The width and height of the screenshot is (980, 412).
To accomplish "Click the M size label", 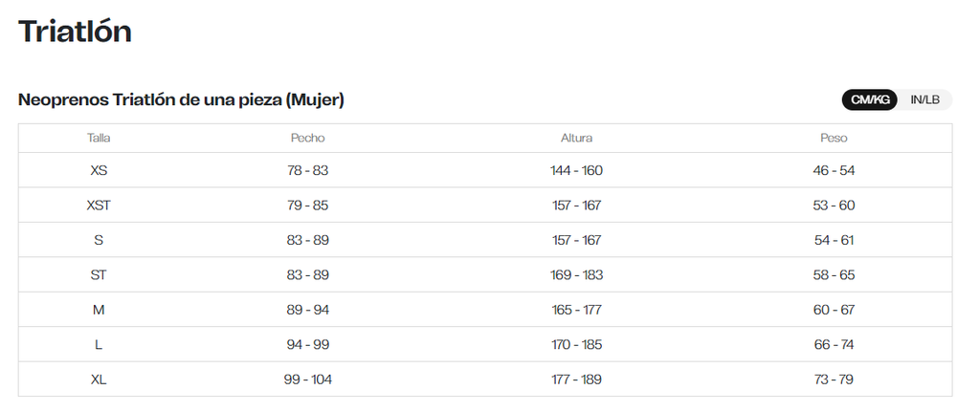I will (99, 310).
